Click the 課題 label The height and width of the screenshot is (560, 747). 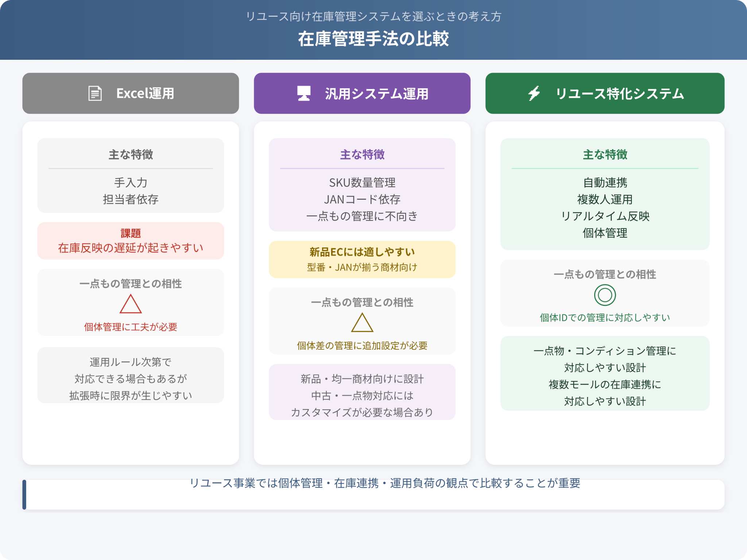coord(131,233)
